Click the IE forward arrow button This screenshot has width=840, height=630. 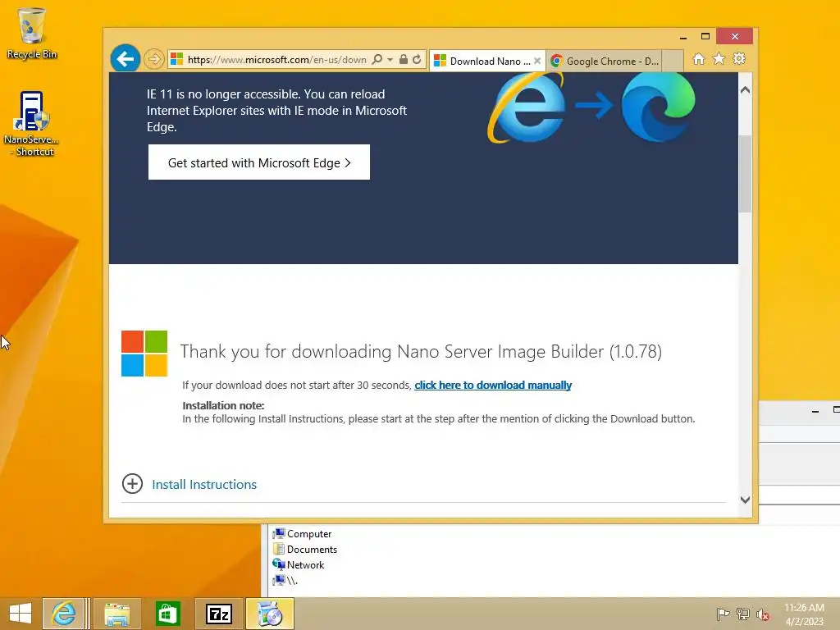click(153, 59)
